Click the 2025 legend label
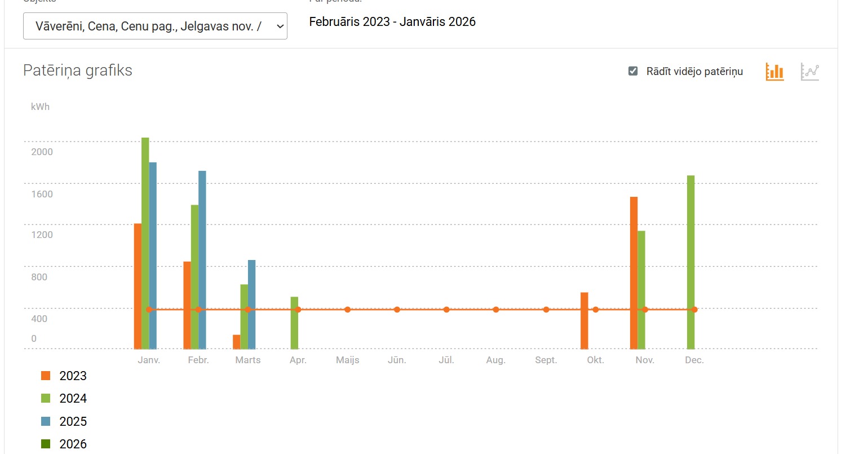Screen dimensions: 868x454 [x=73, y=422]
